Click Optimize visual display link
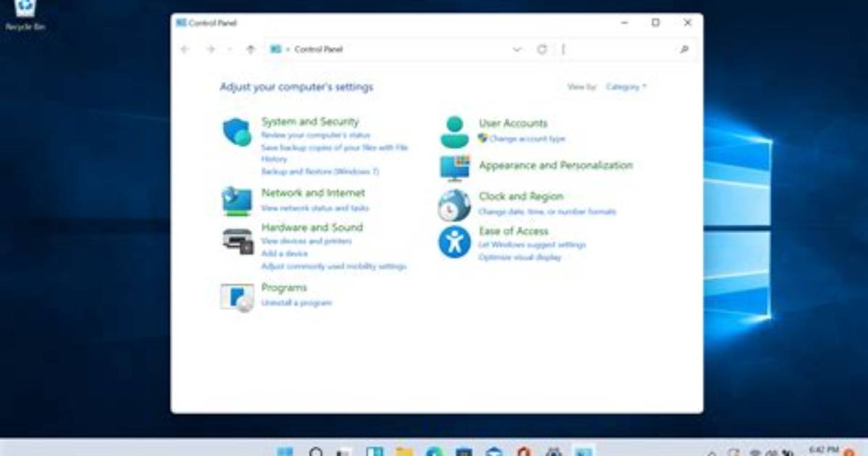Image resolution: width=868 pixels, height=456 pixels. (519, 258)
